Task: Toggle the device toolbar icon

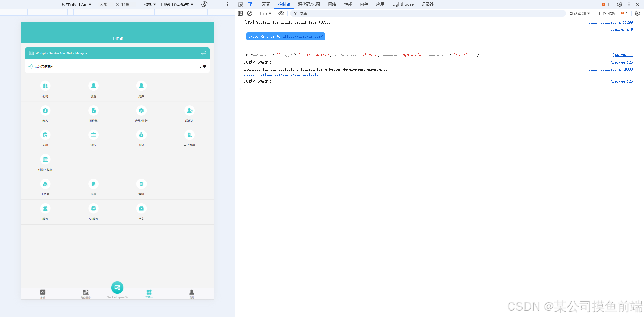Action: point(250,4)
